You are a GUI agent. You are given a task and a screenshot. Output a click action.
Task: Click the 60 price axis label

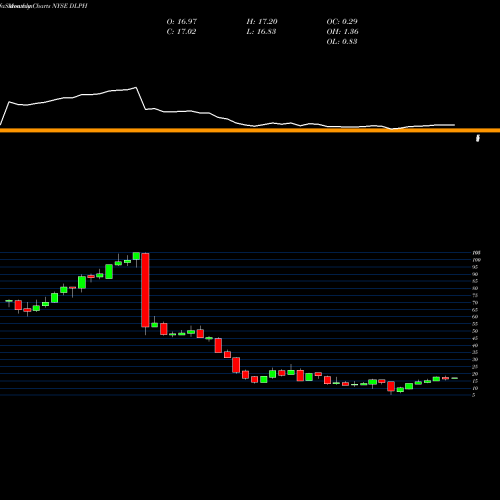pos(475,317)
